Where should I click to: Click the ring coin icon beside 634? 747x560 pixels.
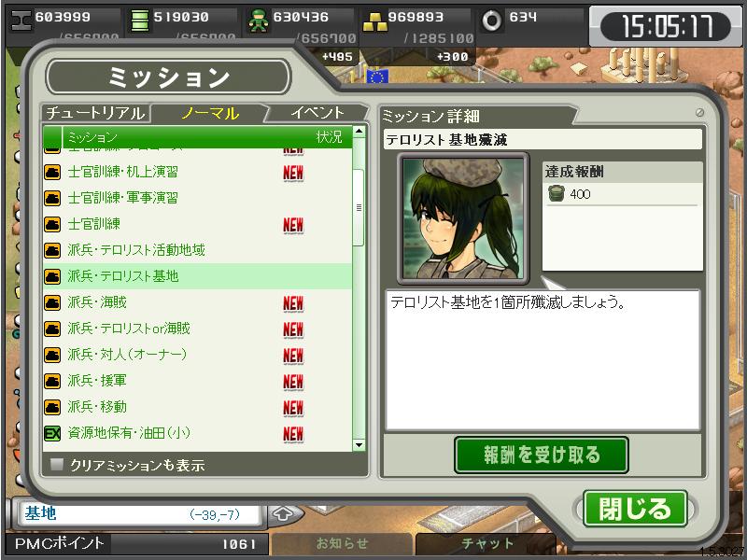[x=492, y=21]
